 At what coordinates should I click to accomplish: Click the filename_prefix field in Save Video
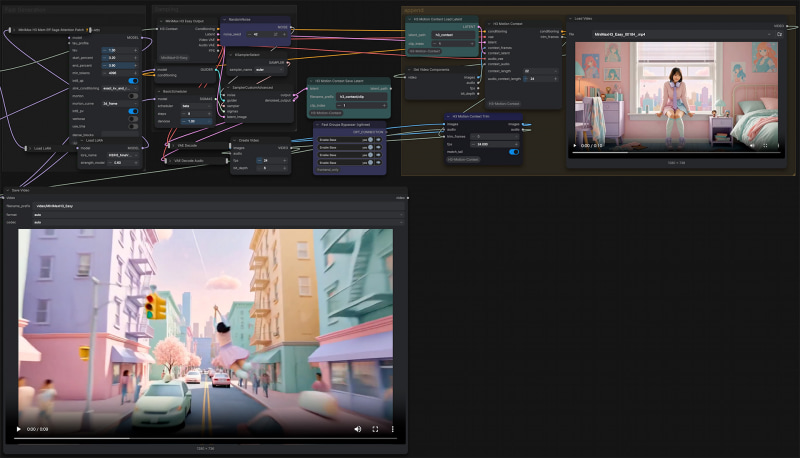coord(218,206)
